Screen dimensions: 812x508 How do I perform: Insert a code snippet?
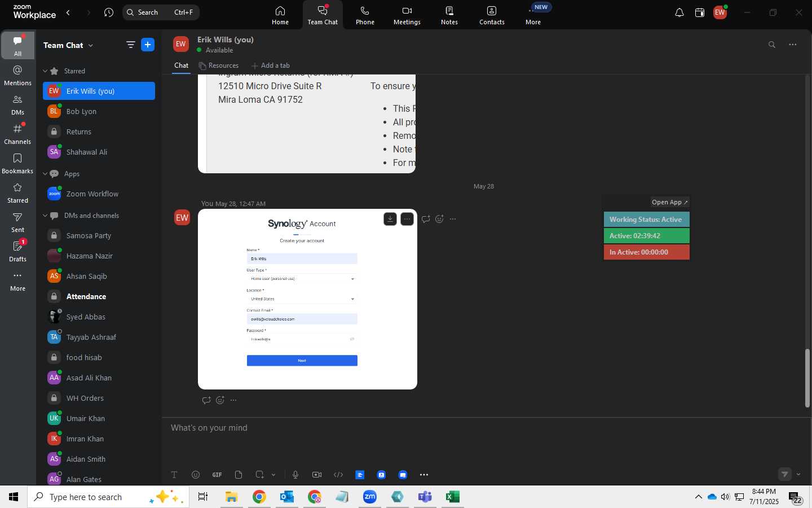coord(338,475)
